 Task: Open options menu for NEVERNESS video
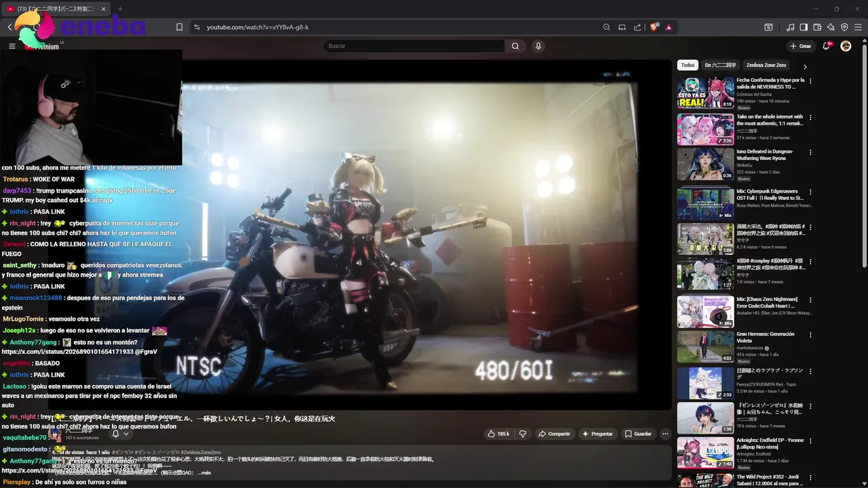[x=810, y=81]
